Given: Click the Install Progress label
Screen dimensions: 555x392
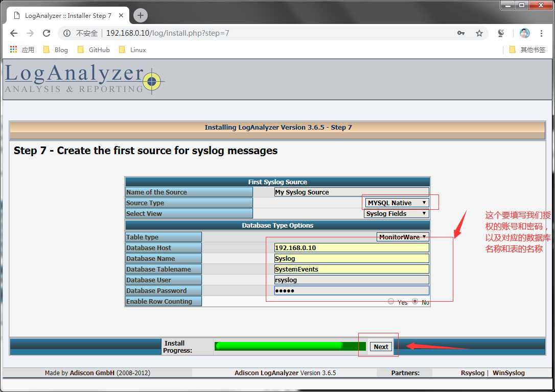Looking at the screenshot, I should pos(177,347).
